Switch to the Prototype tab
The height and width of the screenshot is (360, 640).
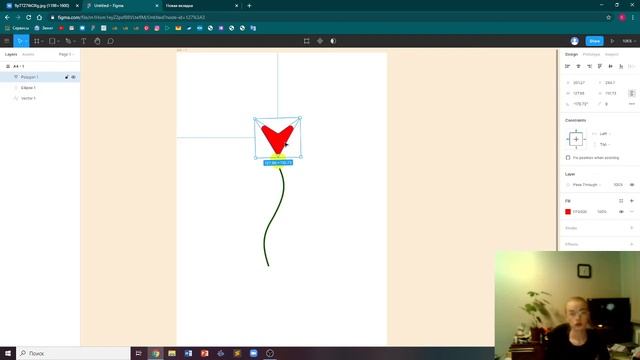pos(591,54)
